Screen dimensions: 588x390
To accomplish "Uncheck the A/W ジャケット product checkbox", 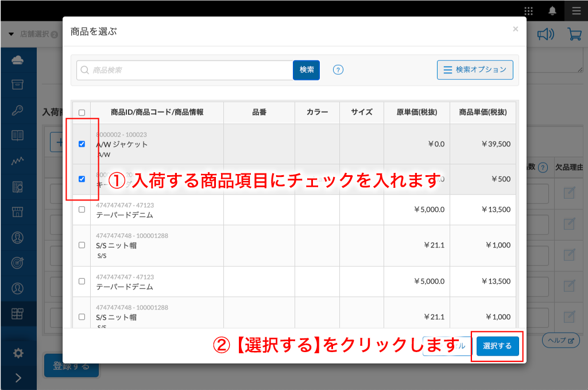I will (82, 144).
